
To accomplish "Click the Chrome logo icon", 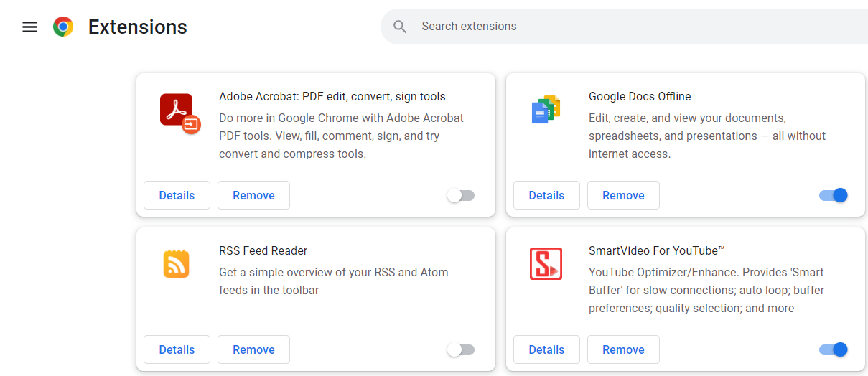I will (63, 27).
